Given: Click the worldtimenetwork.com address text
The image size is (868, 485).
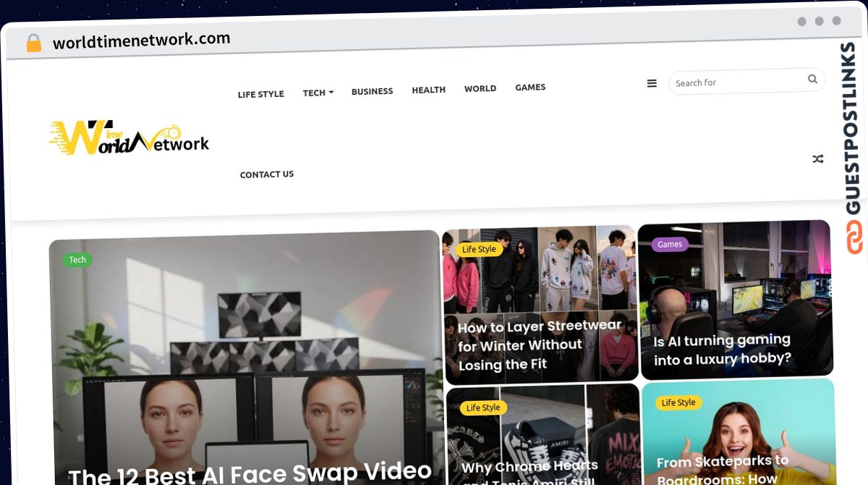Looking at the screenshot, I should (141, 41).
